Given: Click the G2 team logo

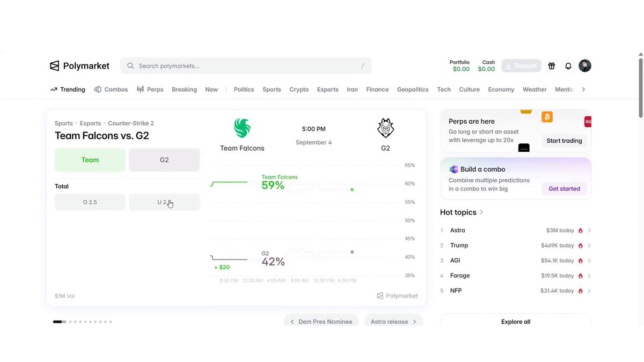Looking at the screenshot, I should click(x=385, y=129).
